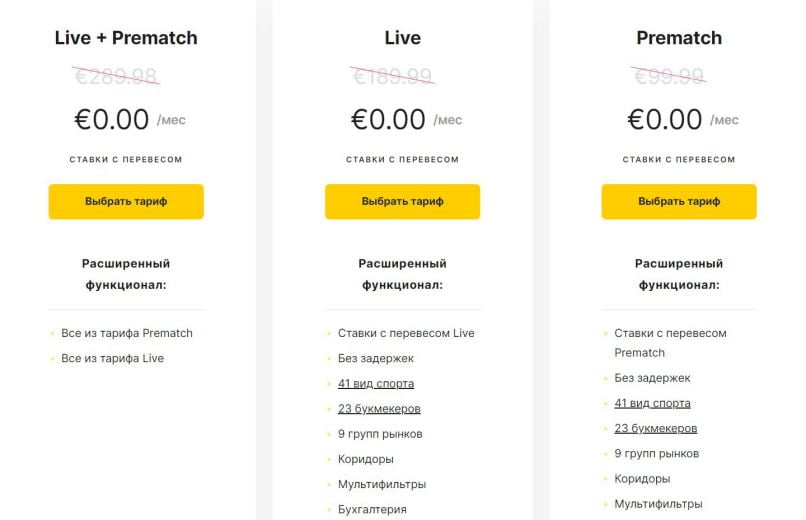Viewport: 806px width, 520px height.
Task: Click "Выбрать тариф" under Live + Prematch
Action: [125, 201]
